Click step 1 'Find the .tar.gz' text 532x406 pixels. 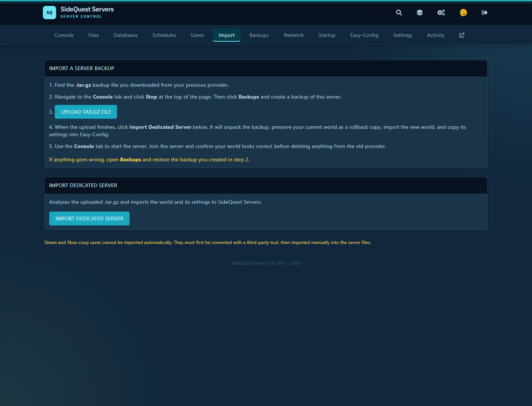(139, 85)
